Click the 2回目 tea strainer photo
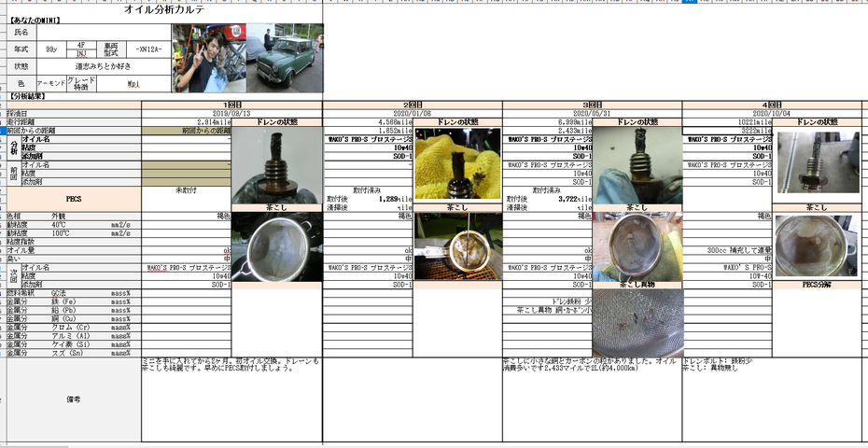 (x=458, y=245)
